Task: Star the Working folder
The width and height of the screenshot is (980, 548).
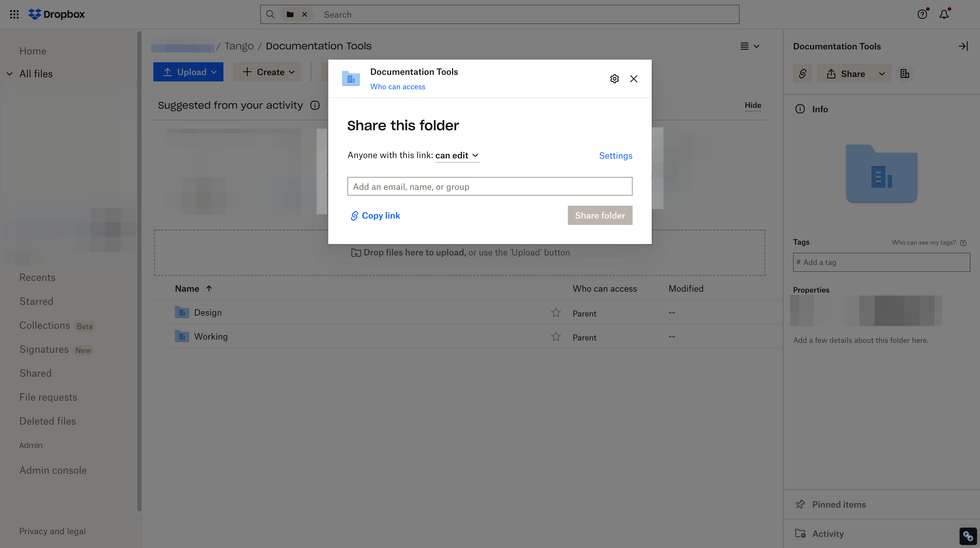Action: tap(555, 337)
